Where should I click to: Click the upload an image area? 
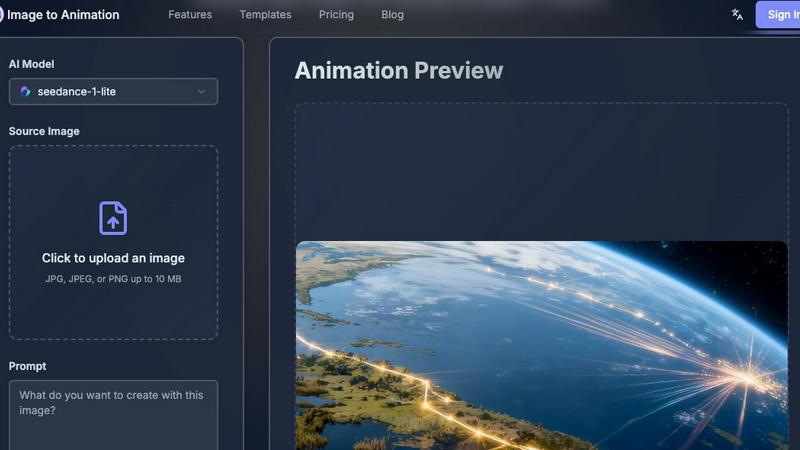coord(113,242)
